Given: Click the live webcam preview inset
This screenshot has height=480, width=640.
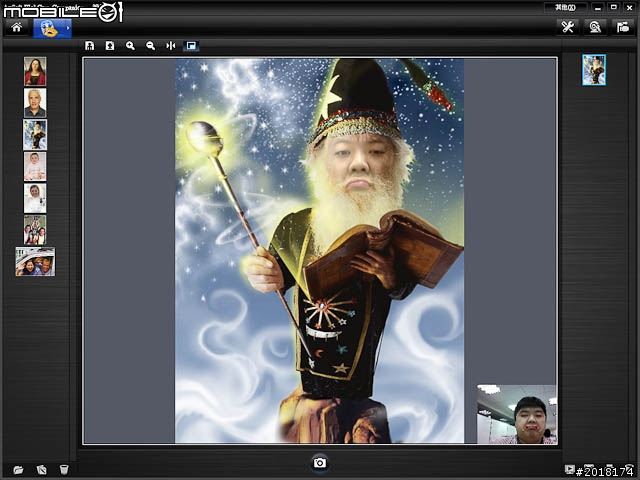Looking at the screenshot, I should point(517,414).
